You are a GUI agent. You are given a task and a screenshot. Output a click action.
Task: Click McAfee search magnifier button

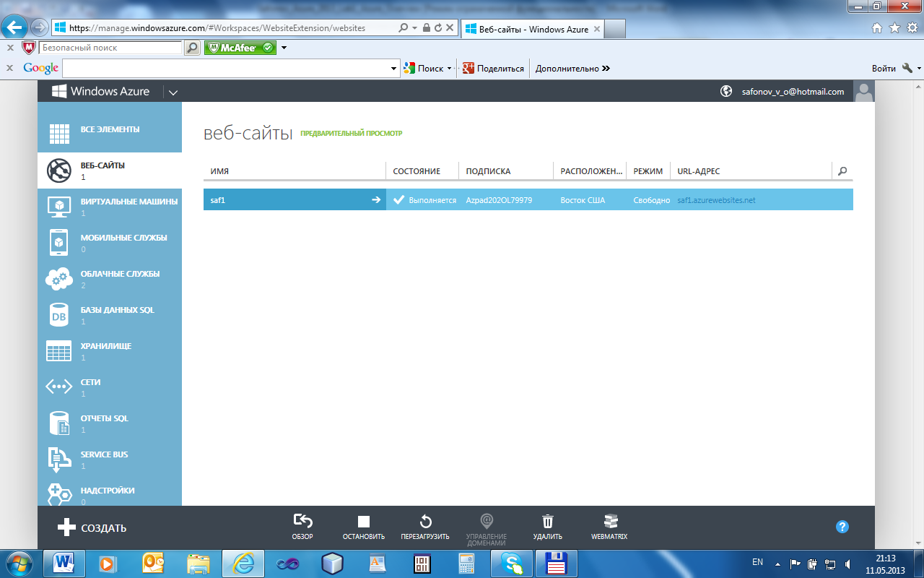192,48
